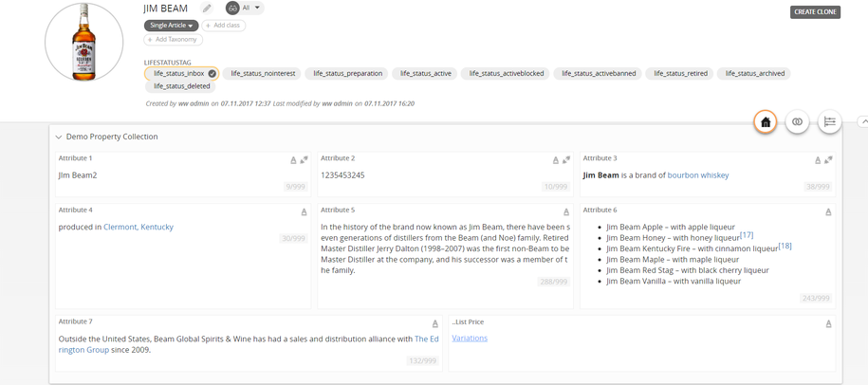
Task: Click the Attribute 1 field containing JIm Beam2
Action: tap(183, 175)
